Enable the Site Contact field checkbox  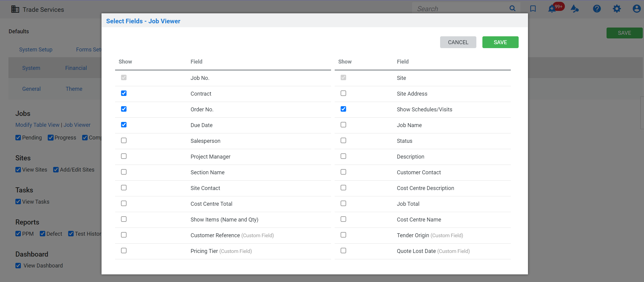(124, 188)
